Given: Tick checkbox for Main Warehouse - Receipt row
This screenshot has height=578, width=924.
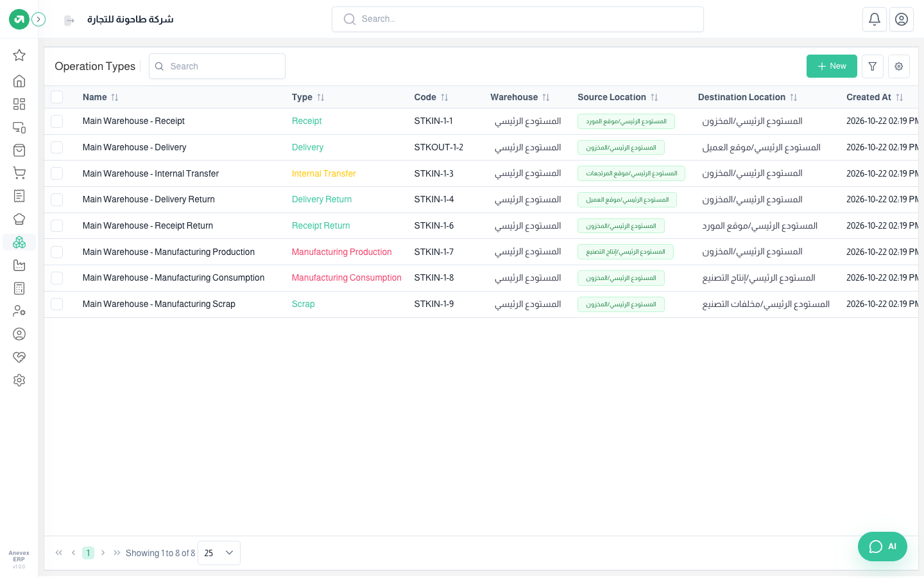Looking at the screenshot, I should pos(57,121).
